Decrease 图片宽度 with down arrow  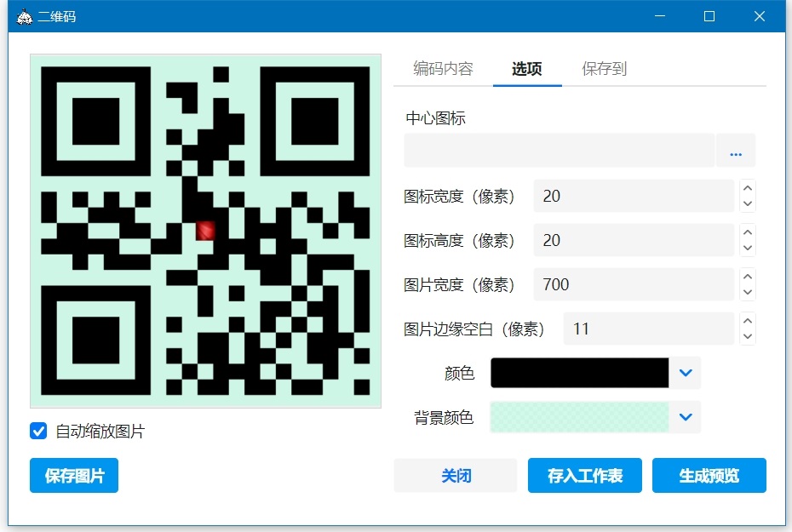coord(748,293)
